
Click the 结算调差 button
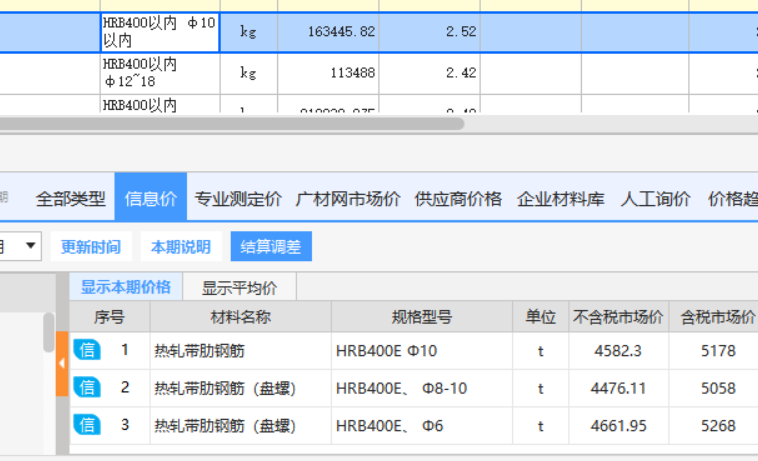(x=271, y=246)
